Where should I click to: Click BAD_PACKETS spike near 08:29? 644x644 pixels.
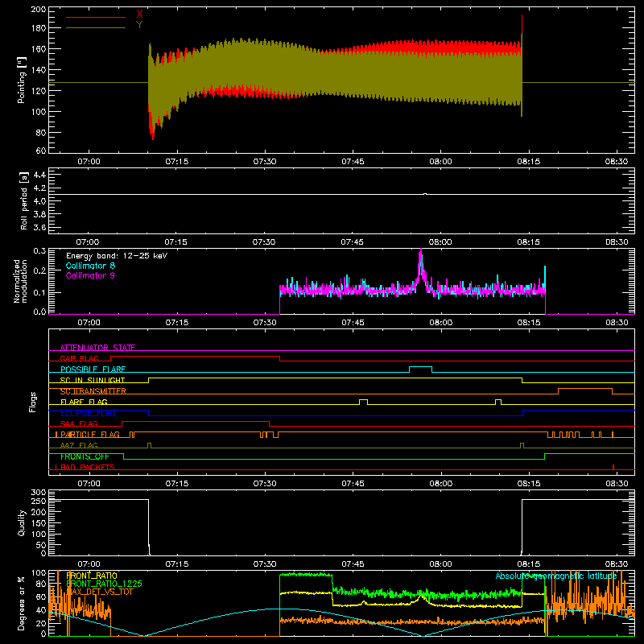click(613, 467)
